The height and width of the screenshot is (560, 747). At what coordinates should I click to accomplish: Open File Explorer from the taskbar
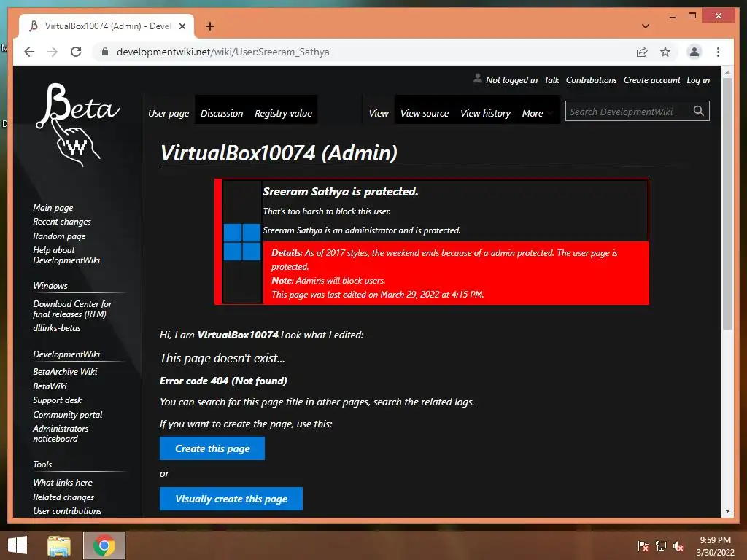(x=59, y=545)
